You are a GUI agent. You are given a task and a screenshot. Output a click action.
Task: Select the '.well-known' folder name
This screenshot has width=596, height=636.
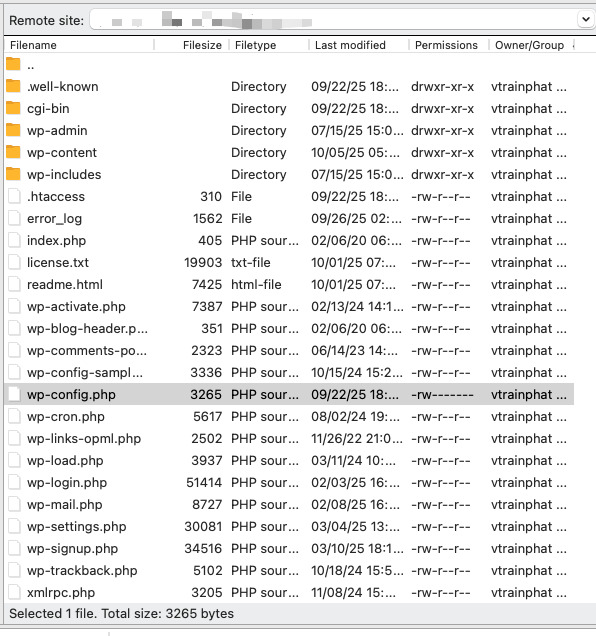click(x=62, y=86)
